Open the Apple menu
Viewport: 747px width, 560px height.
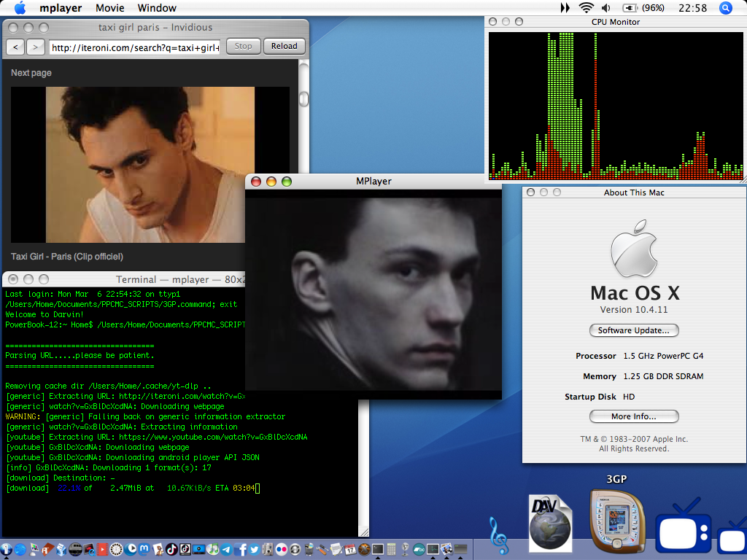point(20,7)
